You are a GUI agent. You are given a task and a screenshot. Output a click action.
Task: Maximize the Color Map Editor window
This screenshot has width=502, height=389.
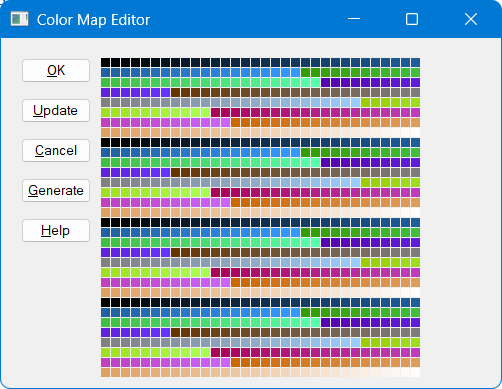click(x=412, y=19)
